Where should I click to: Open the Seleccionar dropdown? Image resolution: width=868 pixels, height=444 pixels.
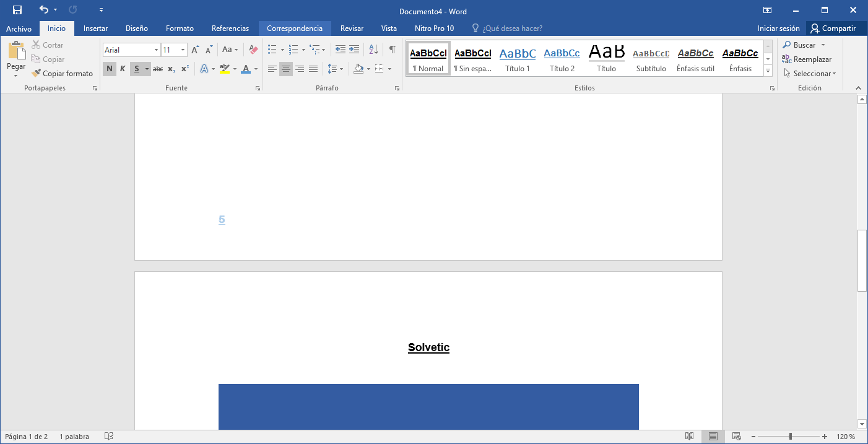pos(809,74)
